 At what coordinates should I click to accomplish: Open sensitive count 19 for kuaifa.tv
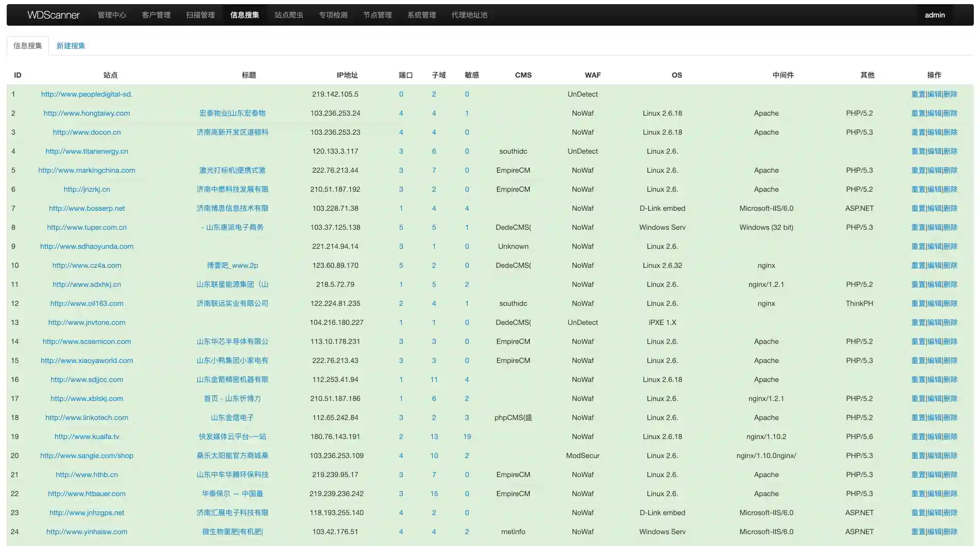pyautogui.click(x=467, y=436)
